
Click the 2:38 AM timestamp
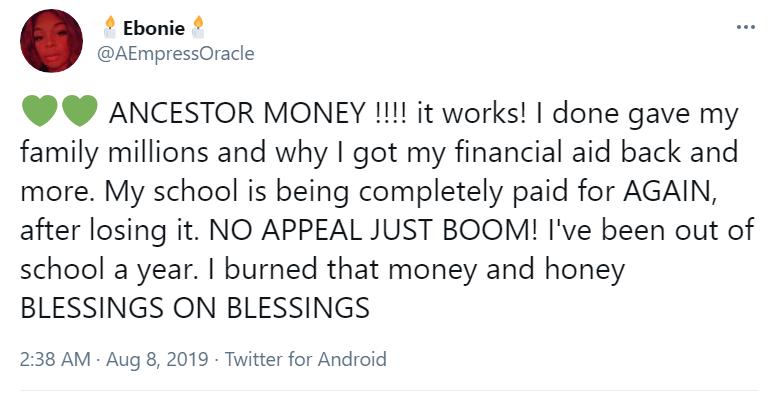point(55,359)
